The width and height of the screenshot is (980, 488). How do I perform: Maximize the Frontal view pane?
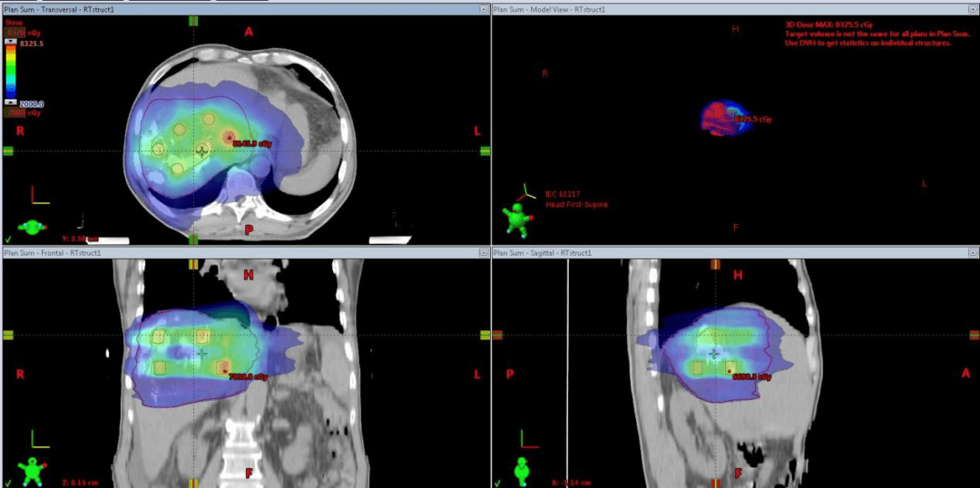[x=483, y=252]
